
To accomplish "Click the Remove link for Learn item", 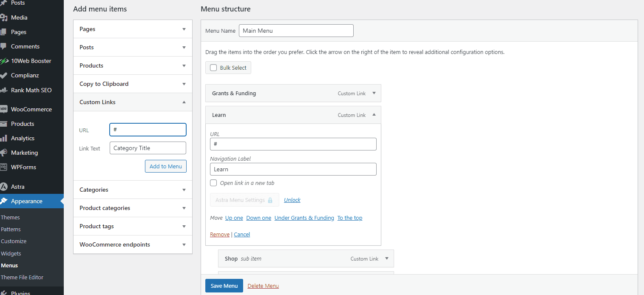I will (x=219, y=234).
